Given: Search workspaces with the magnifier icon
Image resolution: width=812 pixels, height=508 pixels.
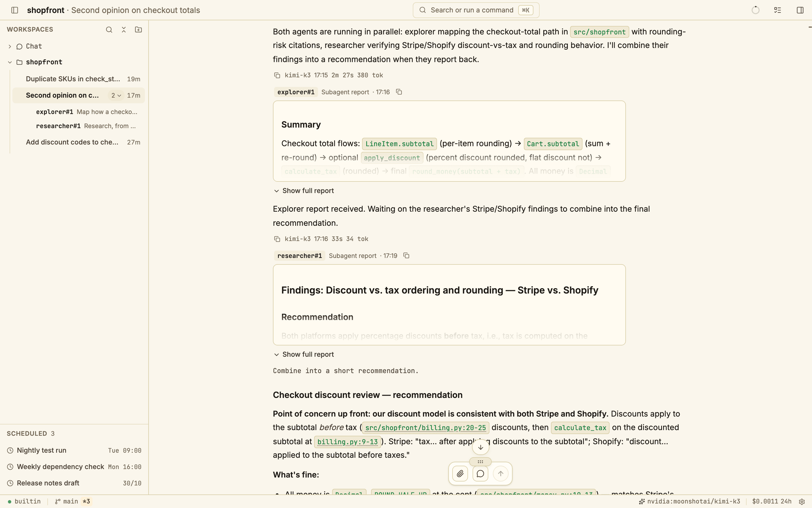Looking at the screenshot, I should (109, 30).
